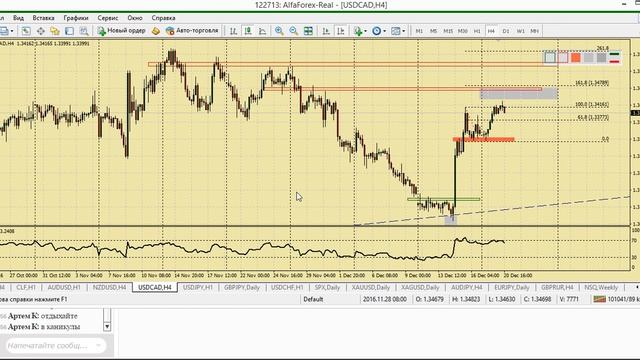
Task: Select M5 timeframe
Action: 433,31
